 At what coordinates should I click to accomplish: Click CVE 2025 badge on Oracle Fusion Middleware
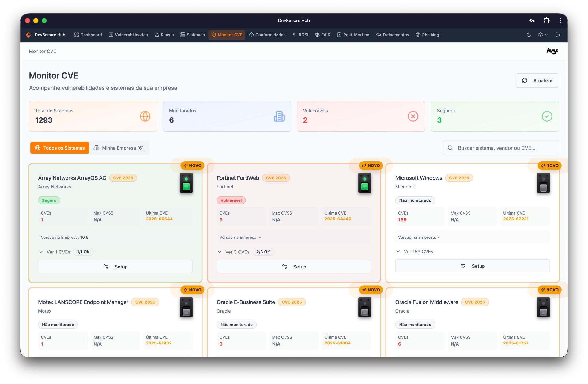point(475,302)
